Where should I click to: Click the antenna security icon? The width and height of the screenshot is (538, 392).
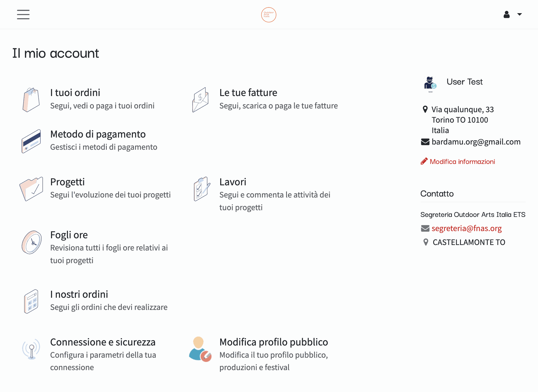[31, 349]
